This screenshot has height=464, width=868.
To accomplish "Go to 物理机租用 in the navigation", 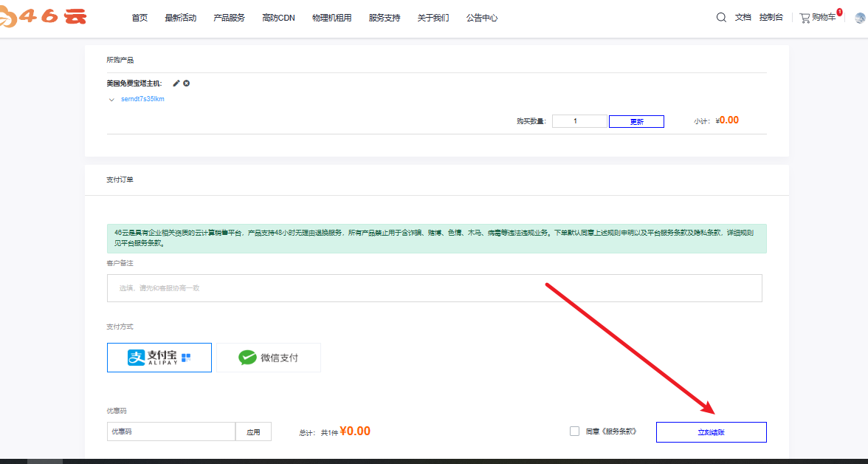I will point(331,18).
